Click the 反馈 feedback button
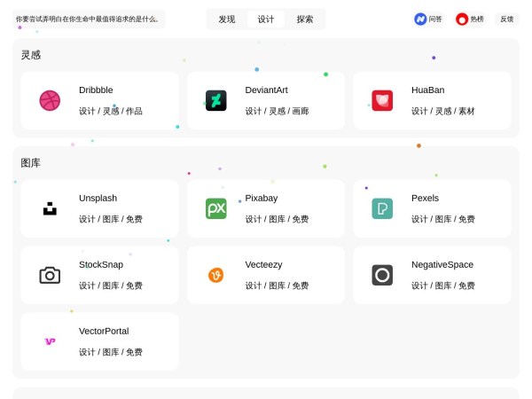Viewport: 532px width, 399px height. 507,19
